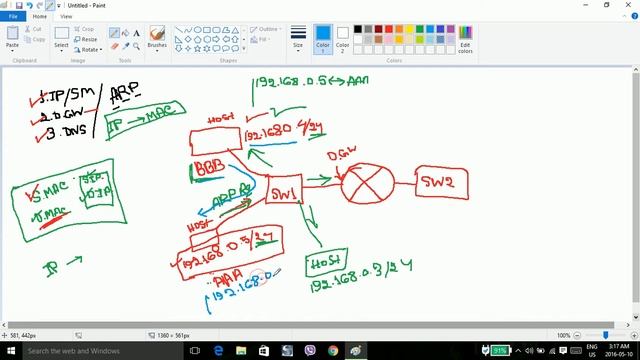Screen dimensions: 640x360
Task: Expand the Shapes gallery more arrow
Action: [244, 49]
